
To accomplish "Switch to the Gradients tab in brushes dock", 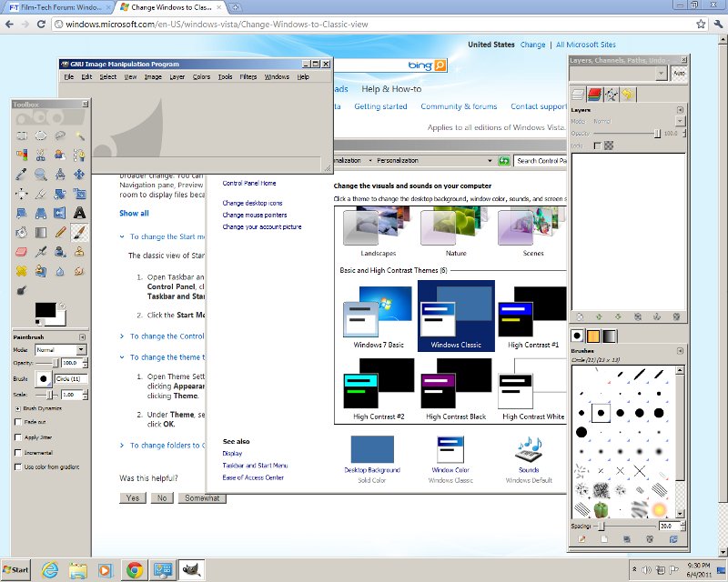I will [x=609, y=336].
